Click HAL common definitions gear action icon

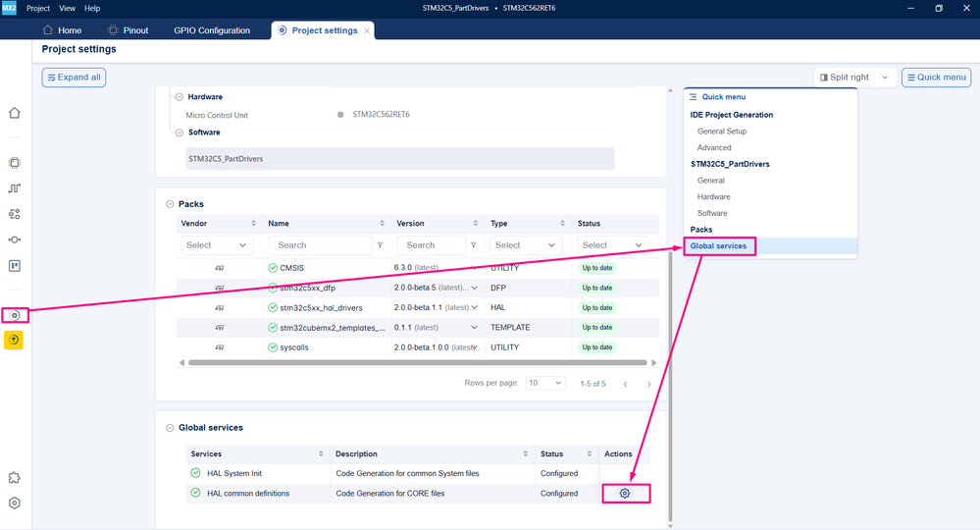click(x=624, y=493)
